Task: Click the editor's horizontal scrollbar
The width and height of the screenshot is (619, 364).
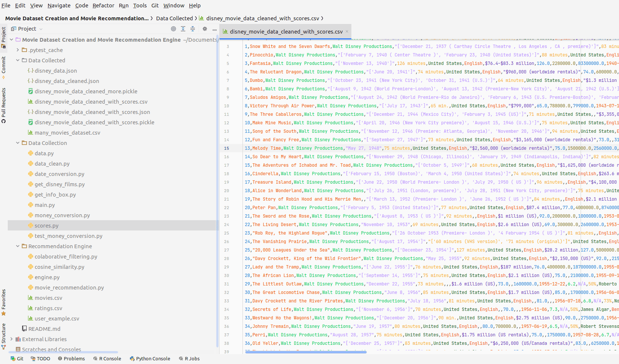Action: pyautogui.click(x=306, y=352)
